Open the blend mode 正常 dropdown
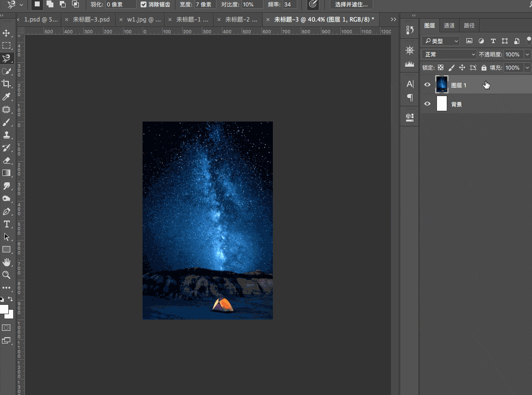532x395 pixels. [449, 54]
